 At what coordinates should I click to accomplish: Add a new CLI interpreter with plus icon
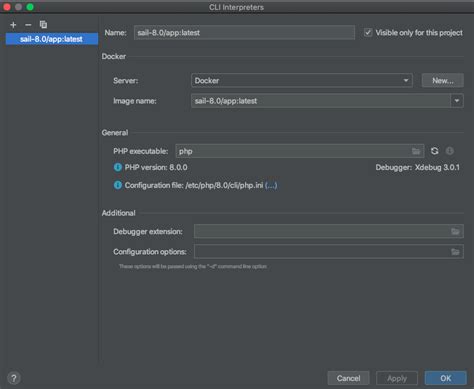click(x=13, y=25)
